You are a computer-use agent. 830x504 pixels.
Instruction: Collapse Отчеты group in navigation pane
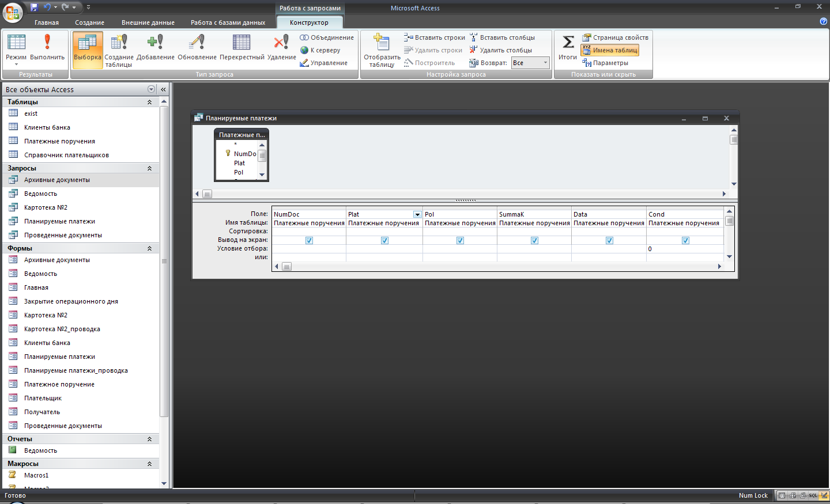[149, 439]
